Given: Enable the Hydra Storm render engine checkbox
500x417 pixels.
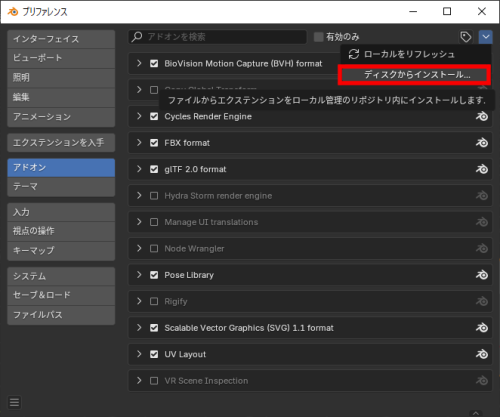Looking at the screenshot, I should 154,196.
